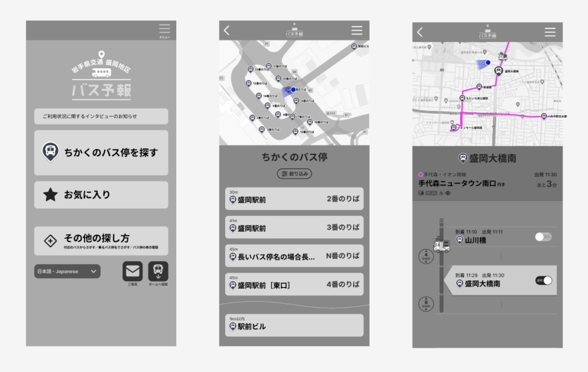The height and width of the screenshot is (372, 588).
Task: Open the hamburger menu on the home screen
Action: (x=165, y=29)
